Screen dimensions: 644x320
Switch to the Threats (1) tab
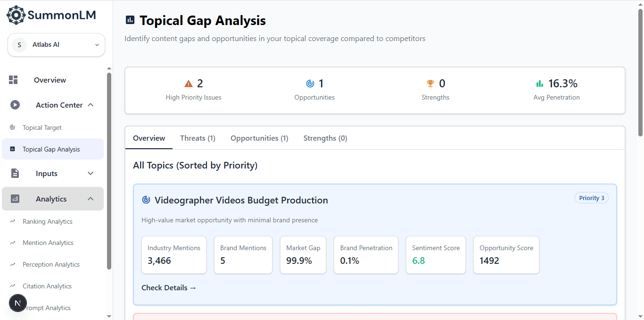[198, 138]
